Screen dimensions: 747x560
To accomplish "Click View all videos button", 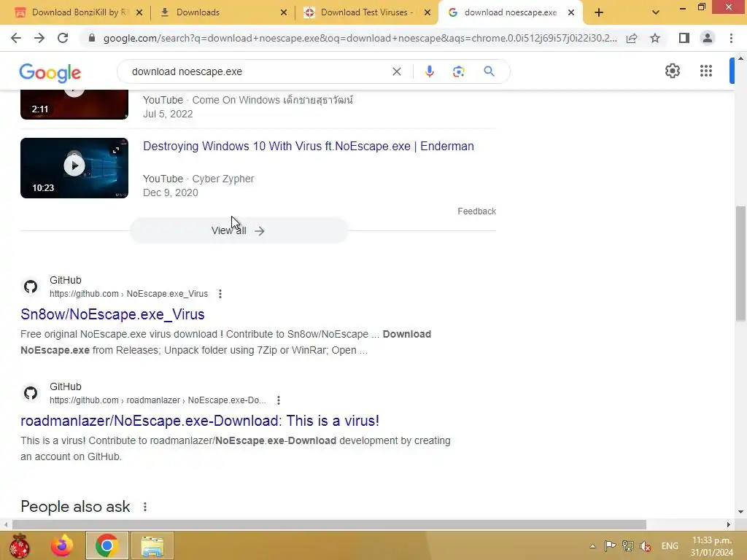I will point(239,230).
